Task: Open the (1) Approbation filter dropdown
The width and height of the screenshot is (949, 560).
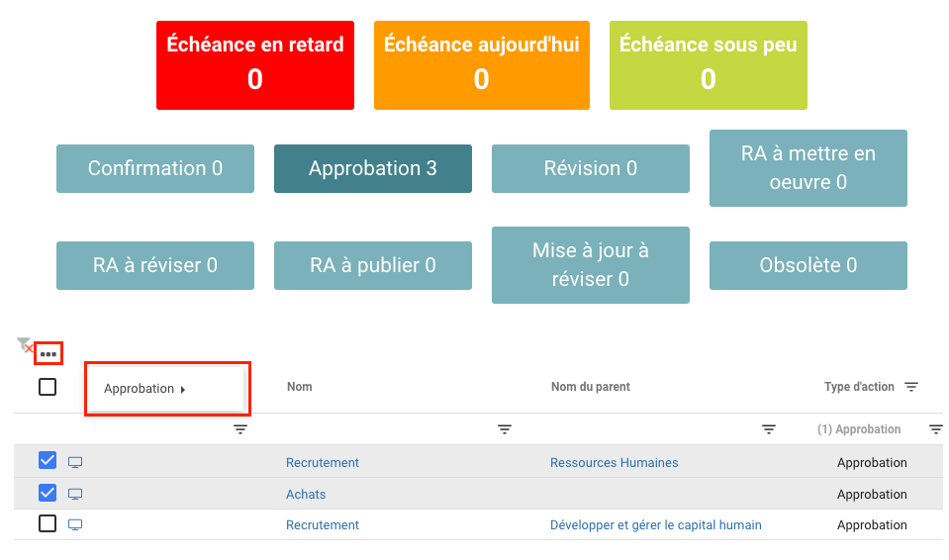Action: click(859, 429)
